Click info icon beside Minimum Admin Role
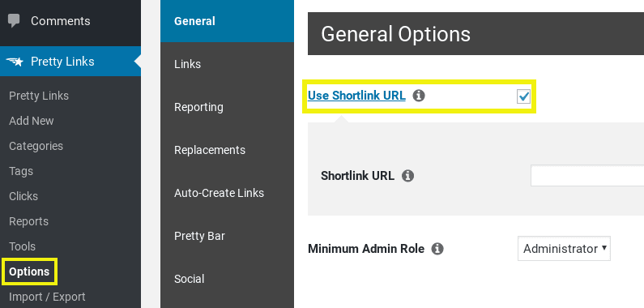644x308 pixels. tap(437, 249)
